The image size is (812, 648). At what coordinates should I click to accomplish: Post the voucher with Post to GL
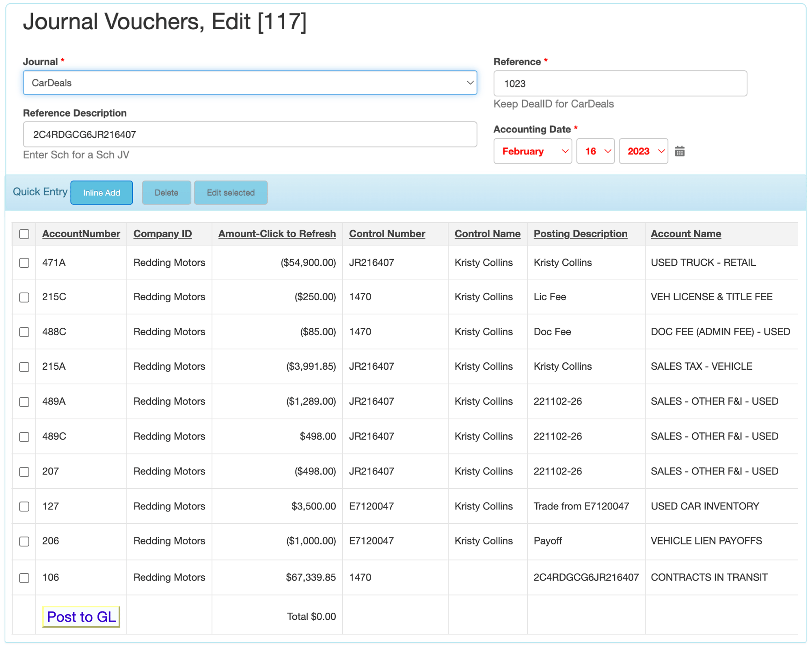coord(81,617)
